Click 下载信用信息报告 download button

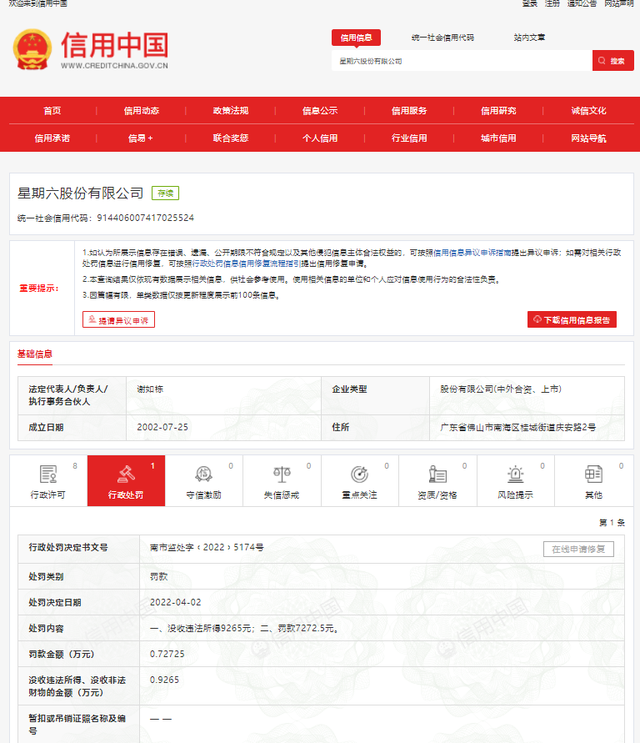[x=572, y=320]
